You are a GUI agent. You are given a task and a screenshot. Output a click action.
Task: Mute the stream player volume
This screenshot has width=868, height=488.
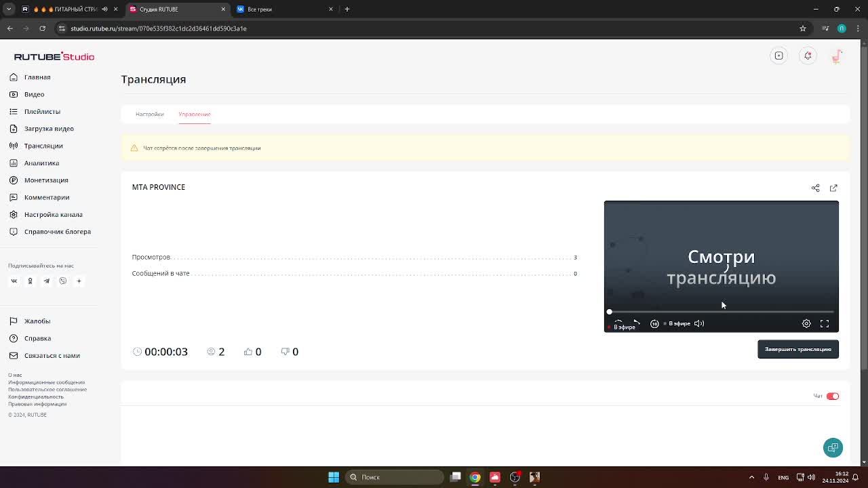tap(699, 324)
